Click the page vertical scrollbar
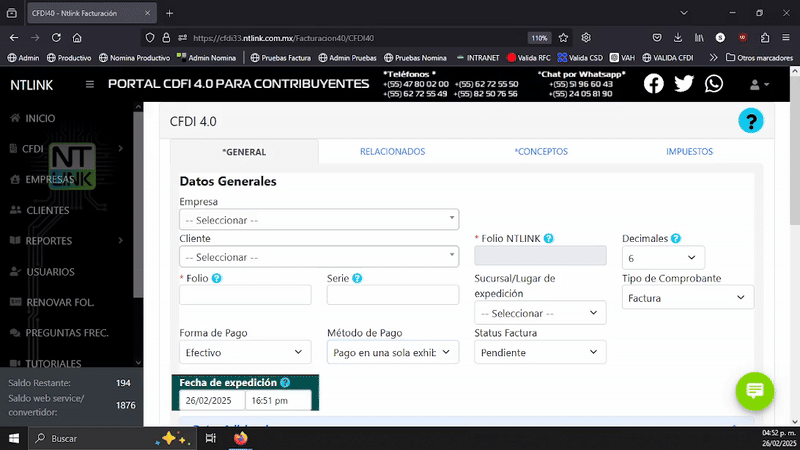 (795, 153)
